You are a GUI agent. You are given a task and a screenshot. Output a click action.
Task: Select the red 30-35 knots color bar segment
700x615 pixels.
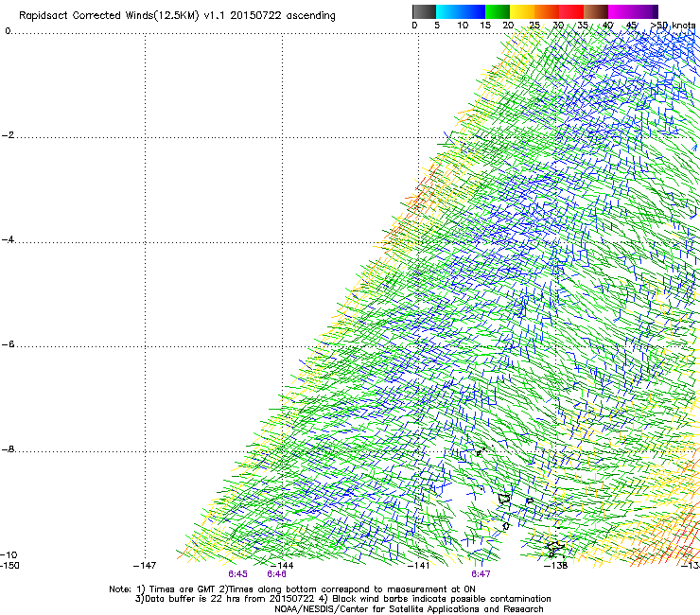tap(571, 11)
